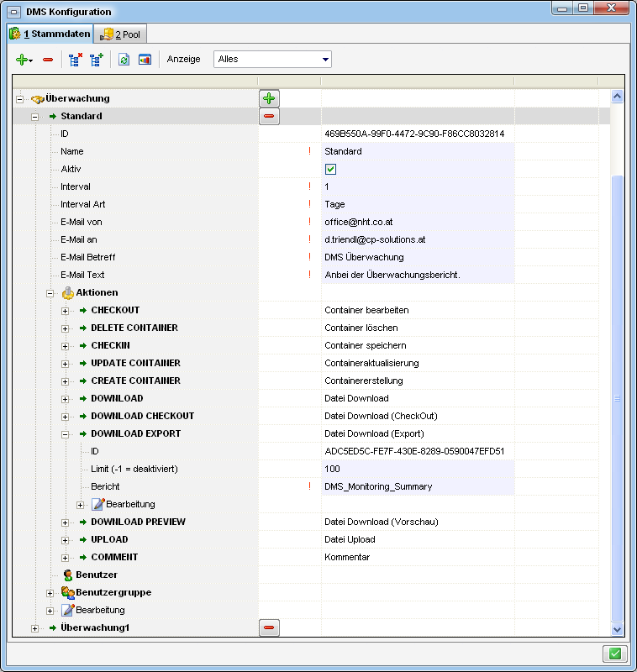The height and width of the screenshot is (672, 637).
Task: Click Bearbeitung pencil icon under DOWNLOAD EXPORT
Action: click(x=98, y=505)
